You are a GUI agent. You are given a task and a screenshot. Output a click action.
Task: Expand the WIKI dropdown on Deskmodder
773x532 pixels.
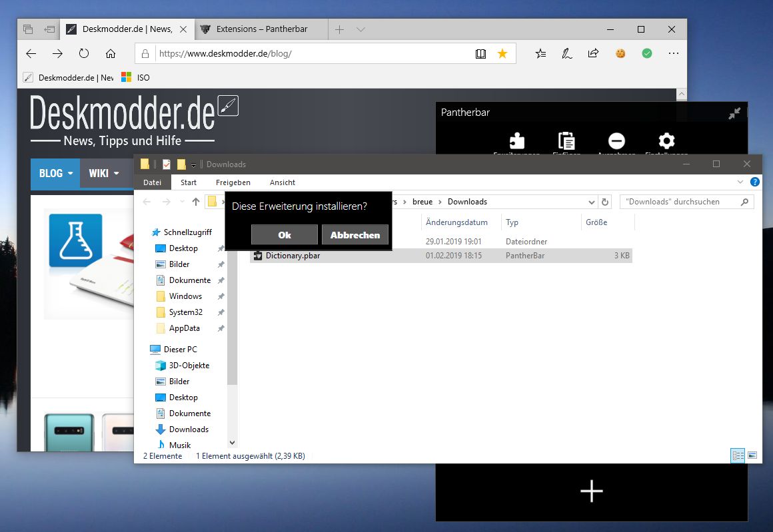(117, 173)
